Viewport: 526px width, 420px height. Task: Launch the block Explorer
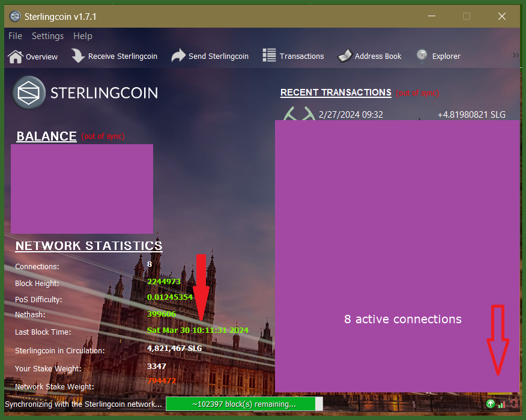click(x=438, y=56)
